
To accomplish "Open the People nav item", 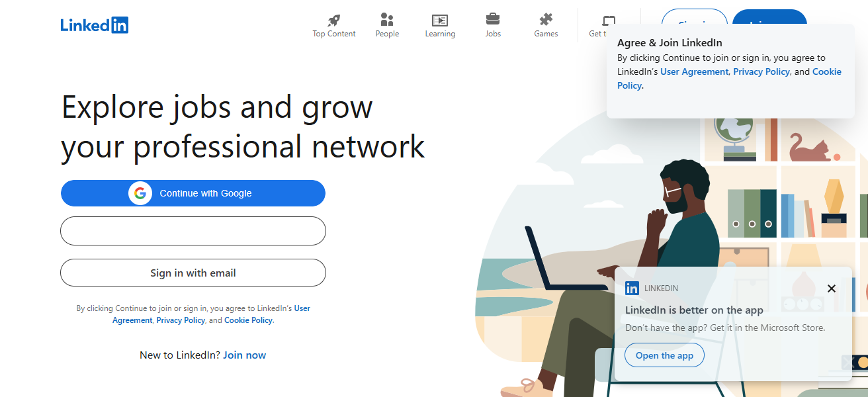I will (387, 26).
